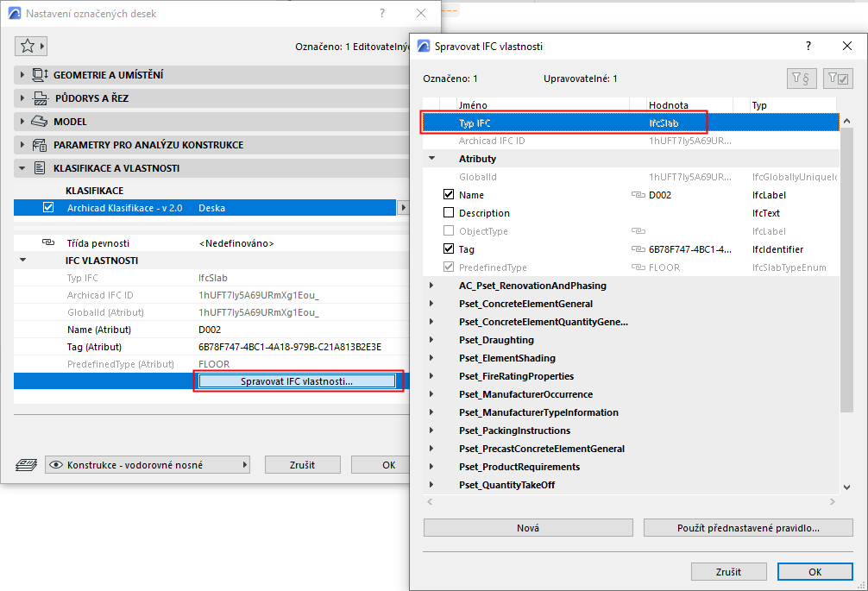Click the link icon next to Tag value
868x591 pixels.
[638, 249]
